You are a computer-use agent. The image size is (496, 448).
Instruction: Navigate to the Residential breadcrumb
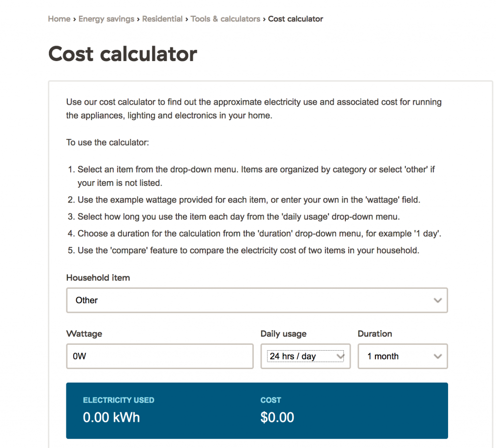pyautogui.click(x=162, y=19)
